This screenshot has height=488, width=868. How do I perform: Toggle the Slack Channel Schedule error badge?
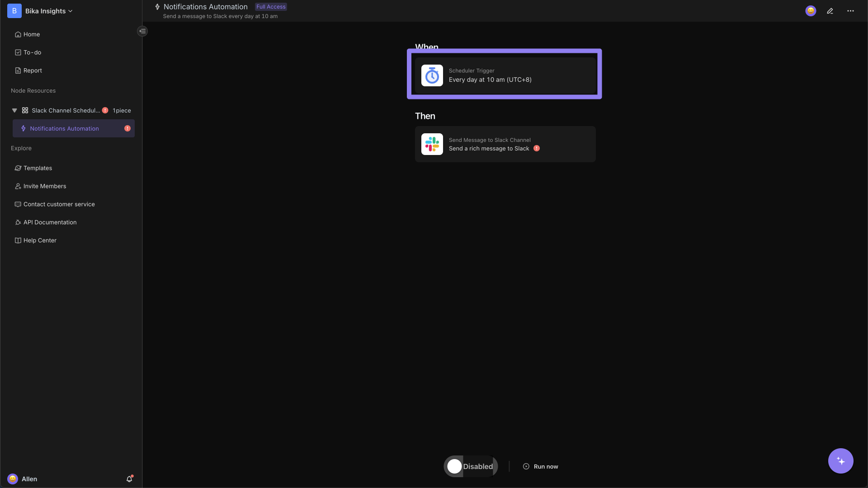[x=105, y=111]
